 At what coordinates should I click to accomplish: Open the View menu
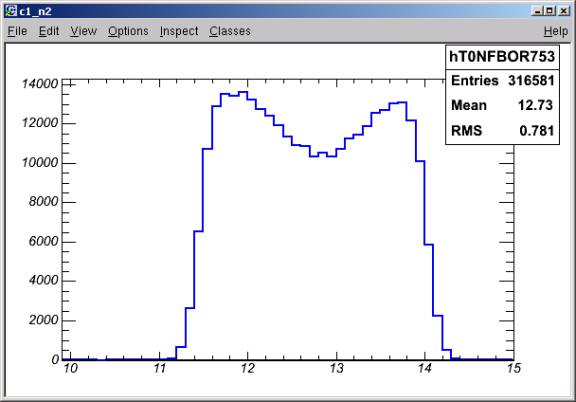point(83,31)
